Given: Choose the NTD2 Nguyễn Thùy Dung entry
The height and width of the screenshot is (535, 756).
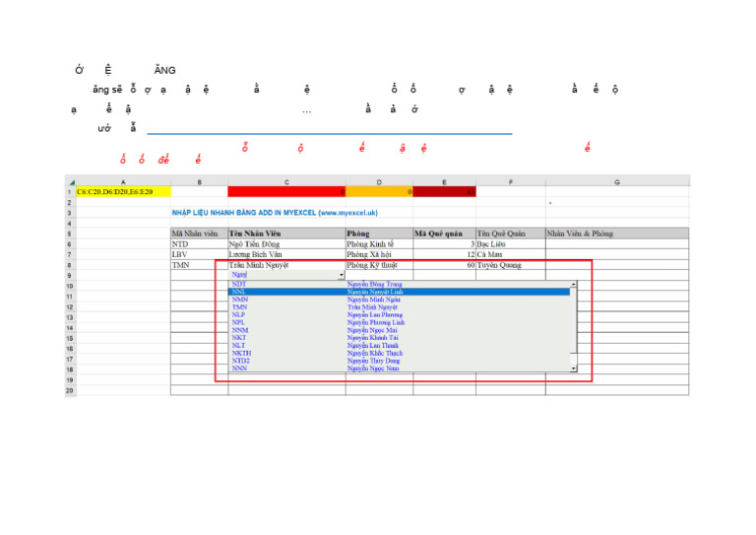Looking at the screenshot, I should pos(400,361).
